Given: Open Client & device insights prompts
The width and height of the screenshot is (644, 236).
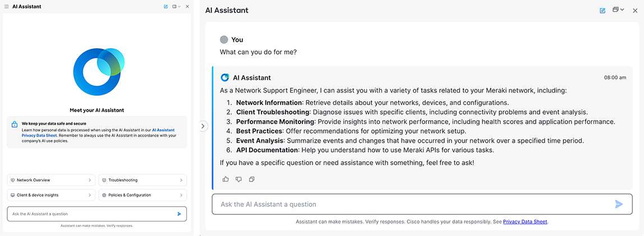Looking at the screenshot, I should pyautogui.click(x=51, y=195).
